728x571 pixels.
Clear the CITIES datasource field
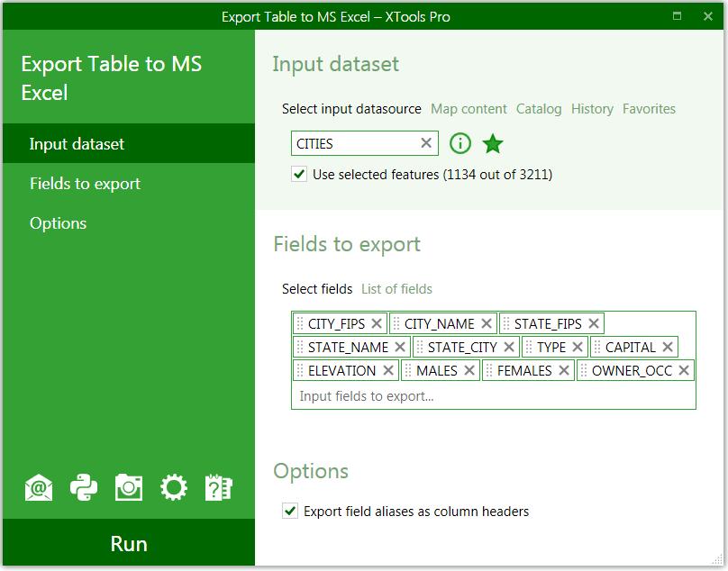click(426, 143)
